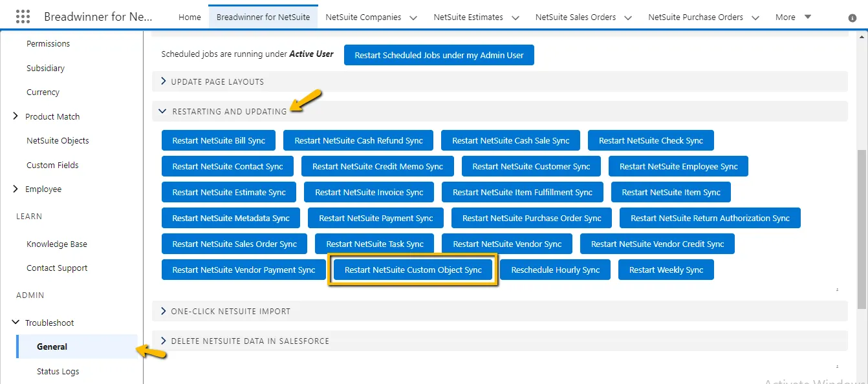Click Restart NetSuite Sales Order Sync button
Image resolution: width=868 pixels, height=384 pixels.
click(235, 244)
